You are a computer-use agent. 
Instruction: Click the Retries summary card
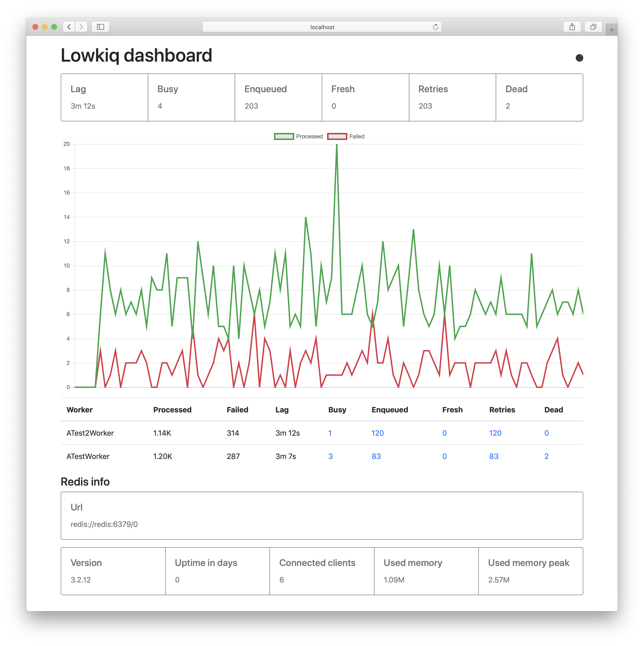[x=452, y=97]
